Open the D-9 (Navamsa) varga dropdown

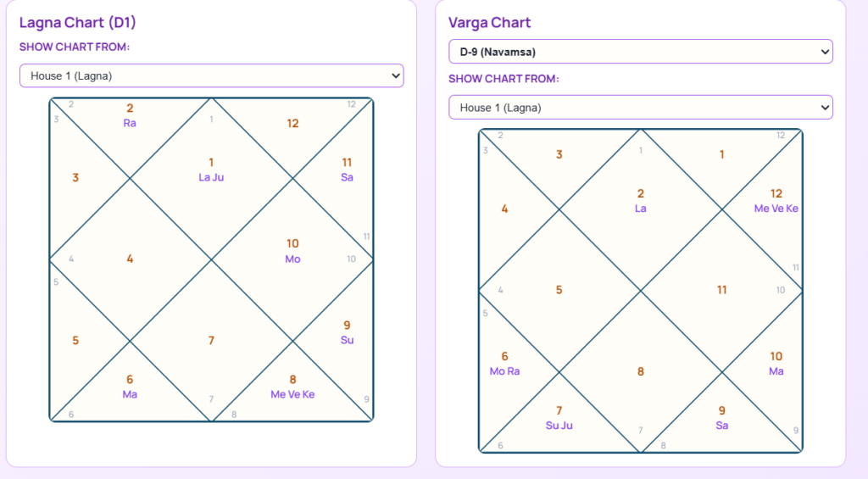pyautogui.click(x=641, y=52)
